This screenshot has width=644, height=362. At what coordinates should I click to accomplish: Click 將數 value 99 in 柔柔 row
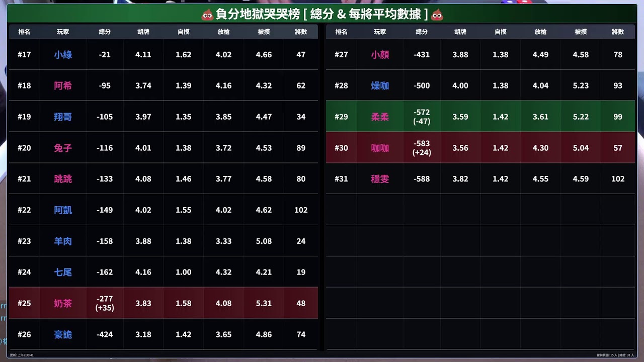coord(618,117)
